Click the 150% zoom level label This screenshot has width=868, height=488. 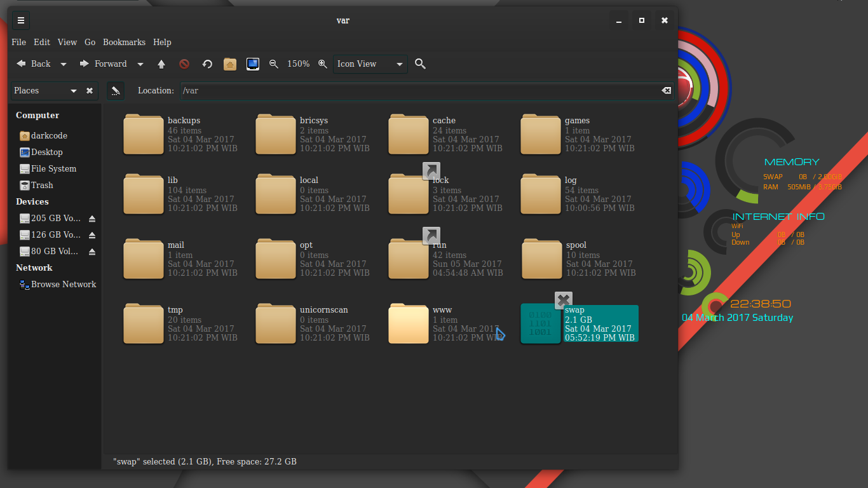pyautogui.click(x=299, y=64)
